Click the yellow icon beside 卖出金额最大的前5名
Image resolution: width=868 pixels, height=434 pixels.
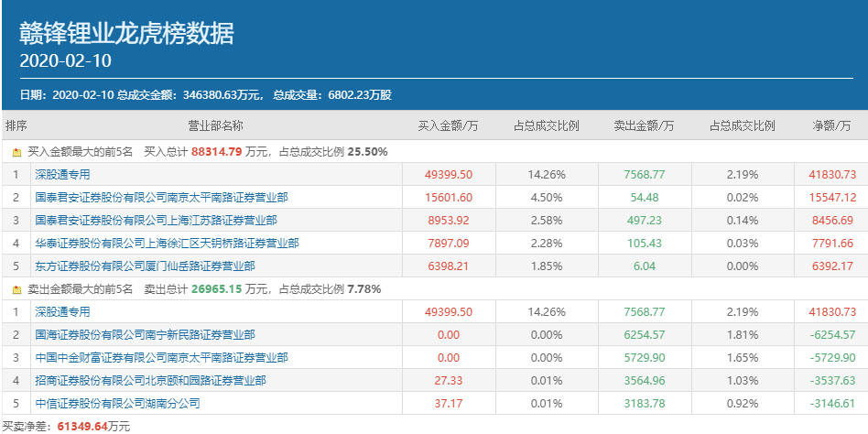[x=16, y=289]
